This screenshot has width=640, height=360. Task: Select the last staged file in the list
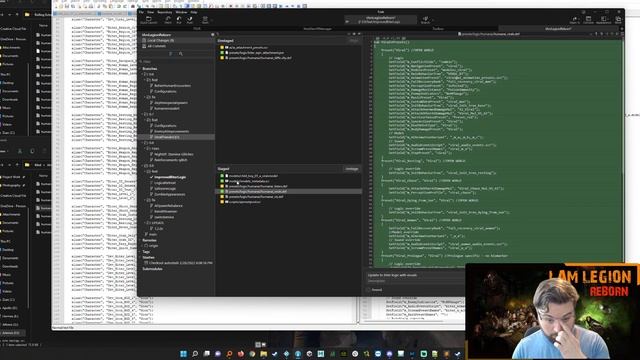[x=289, y=202]
